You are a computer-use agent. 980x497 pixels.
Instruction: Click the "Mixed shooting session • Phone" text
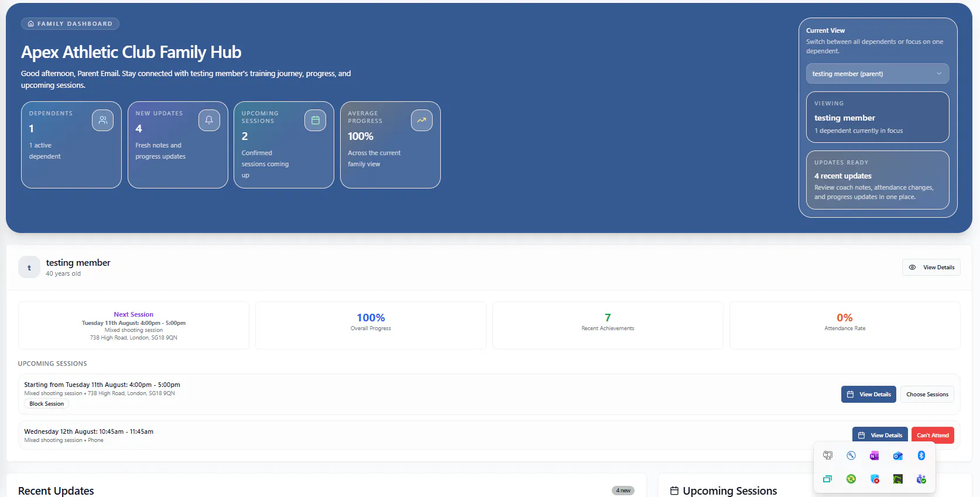tap(64, 440)
